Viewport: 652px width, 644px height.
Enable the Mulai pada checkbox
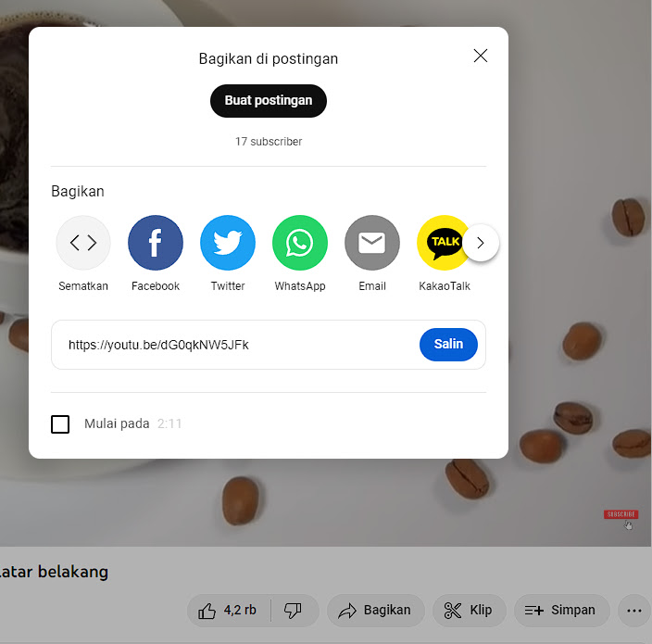click(x=60, y=423)
